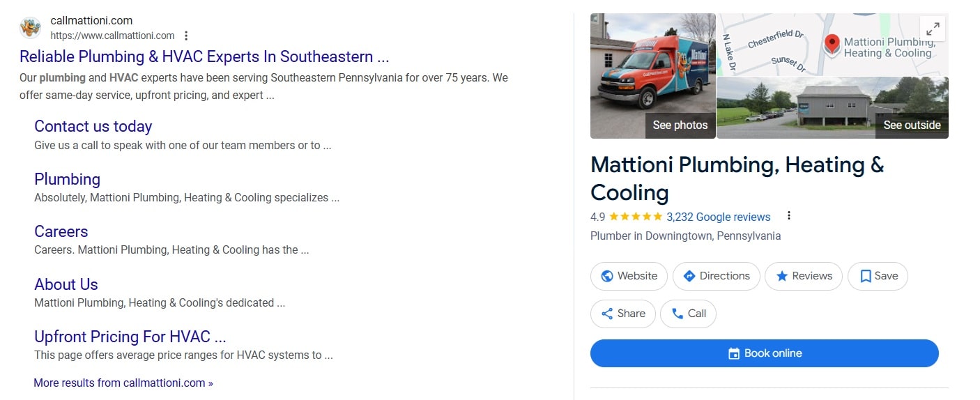Image resolution: width=980 pixels, height=400 pixels.
Task: Go to the Contact us today sitelink
Action: coord(93,126)
